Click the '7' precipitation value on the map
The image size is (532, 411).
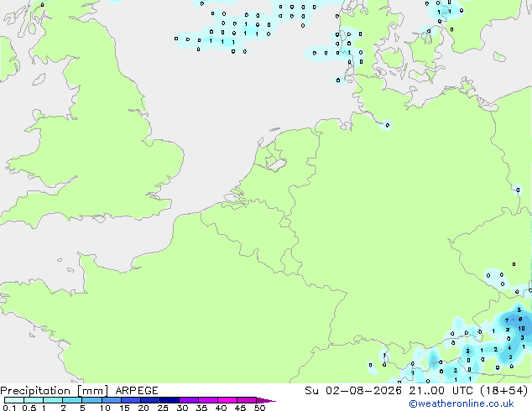507,320
